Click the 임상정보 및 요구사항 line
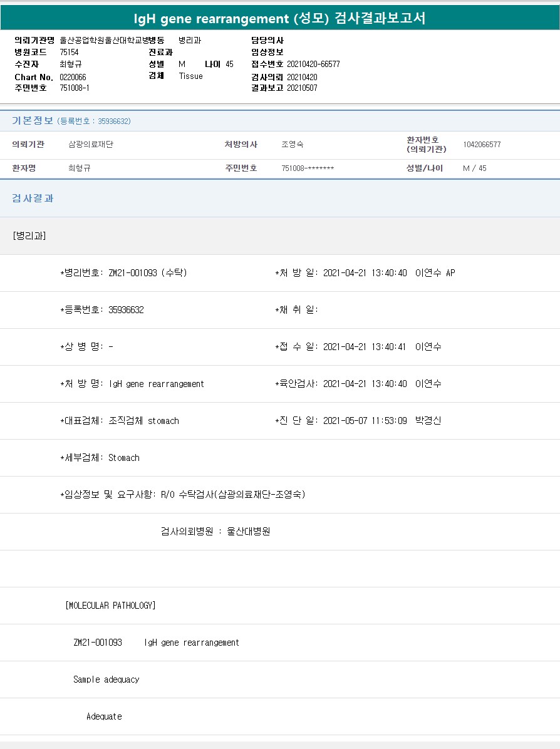Screen dimensions: 560x749 pos(182,495)
